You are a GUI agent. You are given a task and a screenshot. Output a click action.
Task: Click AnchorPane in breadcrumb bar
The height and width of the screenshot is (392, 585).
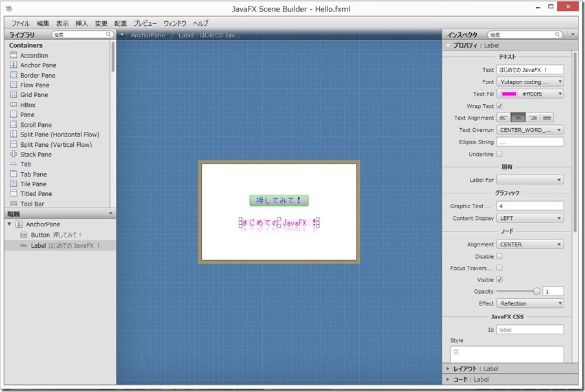coord(148,35)
